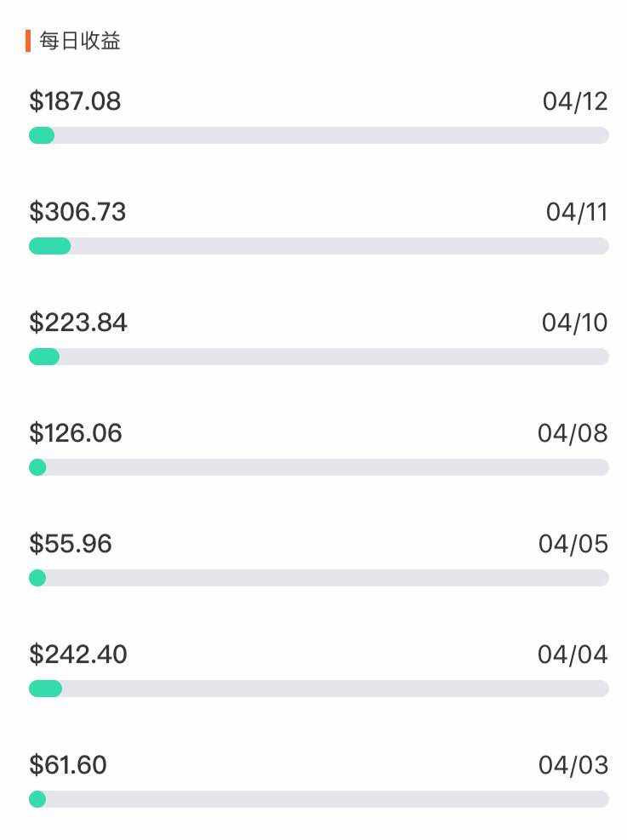Select the $126.06 earnings amount
The width and height of the screenshot is (627, 840).
(x=76, y=433)
